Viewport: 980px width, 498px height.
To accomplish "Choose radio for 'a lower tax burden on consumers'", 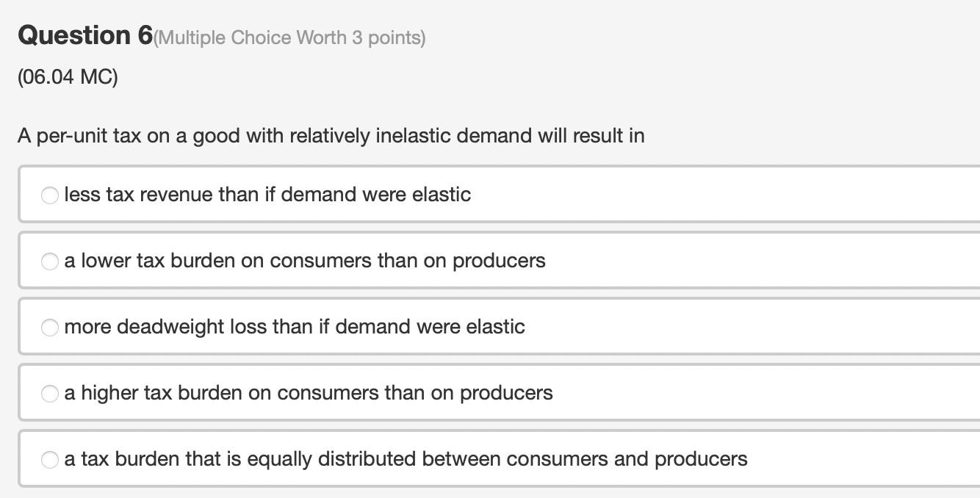I will [49, 261].
